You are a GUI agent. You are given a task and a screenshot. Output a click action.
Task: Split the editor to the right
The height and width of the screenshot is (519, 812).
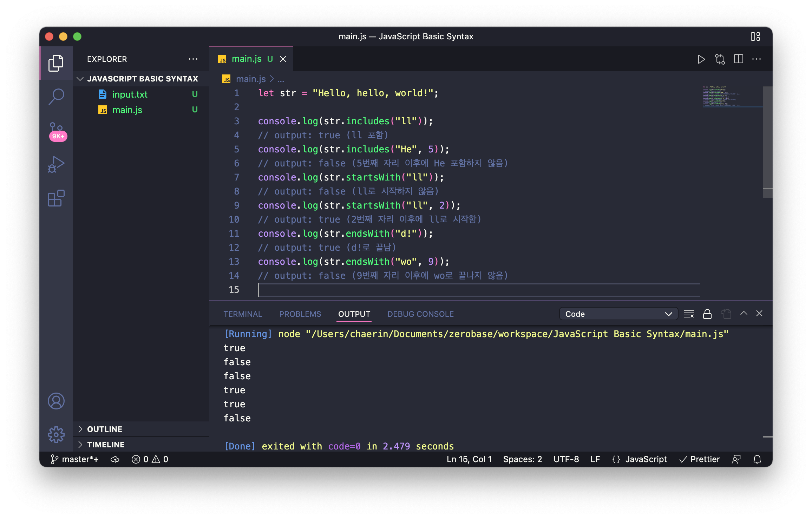pos(738,59)
